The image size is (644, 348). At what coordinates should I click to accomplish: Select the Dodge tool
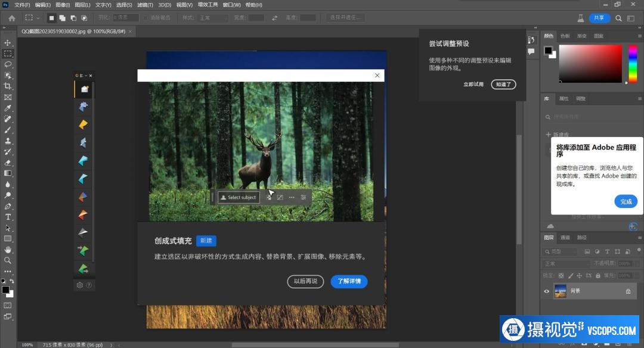pyautogui.click(x=7, y=195)
